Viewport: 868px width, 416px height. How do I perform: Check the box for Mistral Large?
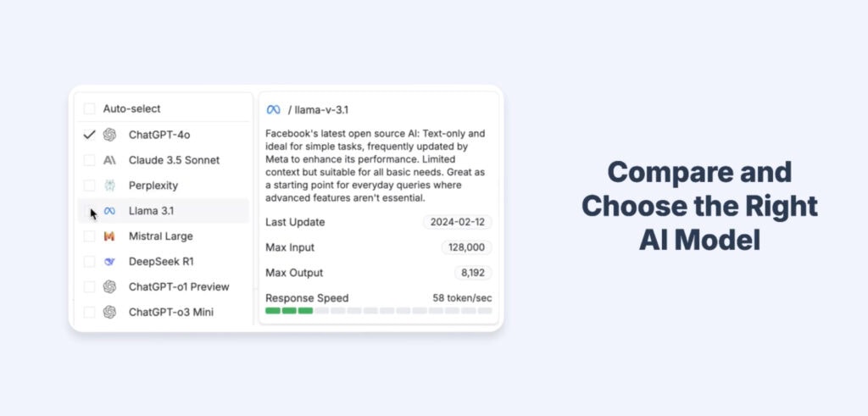tap(89, 236)
